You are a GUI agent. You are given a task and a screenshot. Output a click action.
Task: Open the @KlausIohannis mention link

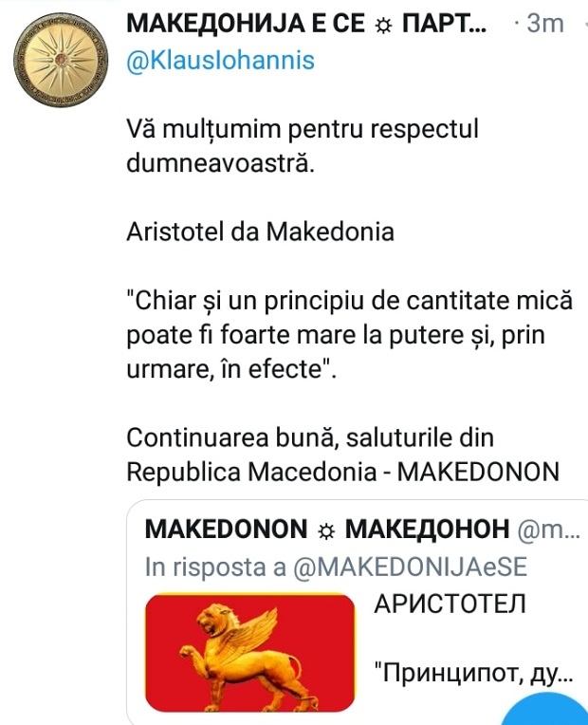coord(220,60)
